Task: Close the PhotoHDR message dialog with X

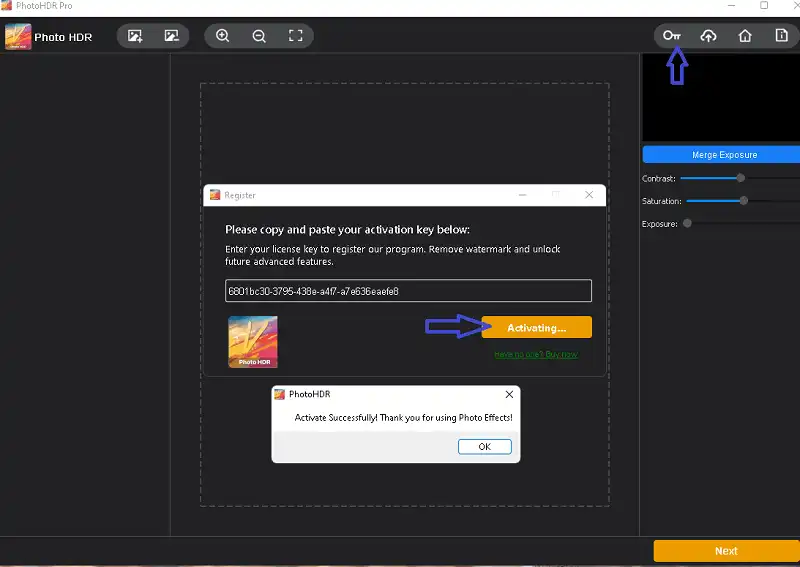Action: click(x=509, y=395)
